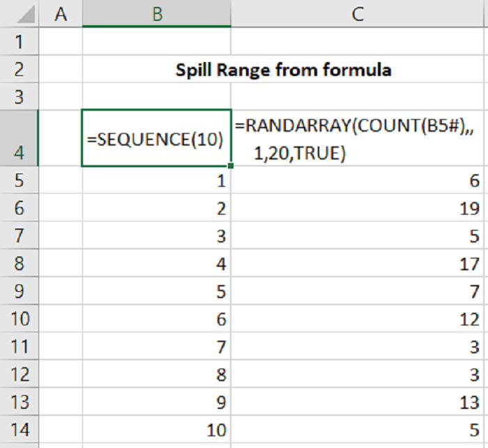Select the =RANDARRAY(COUNT(B5#),,1,20,TRUE) cell
Screen dimensions: 488x448
[358, 138]
